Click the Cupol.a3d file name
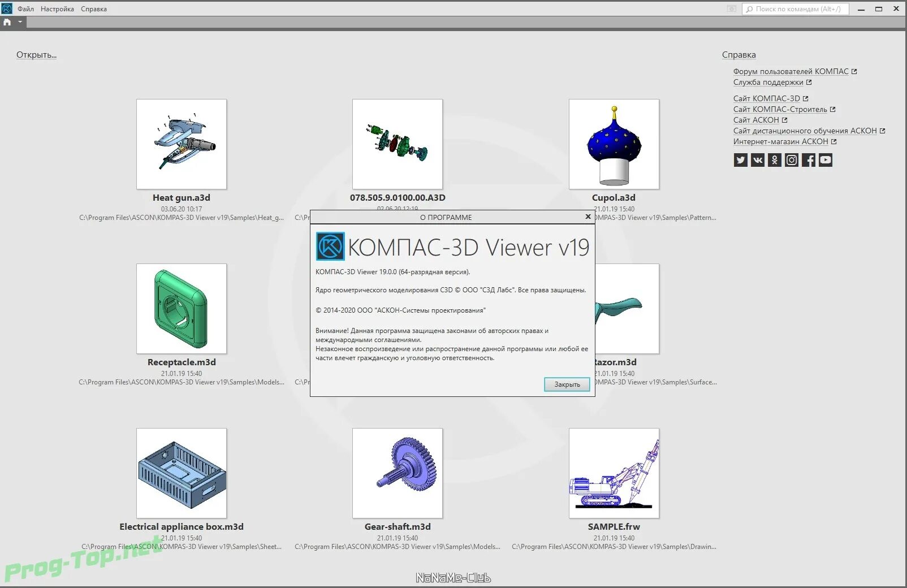Viewport: 907px width, 588px height. coord(614,198)
